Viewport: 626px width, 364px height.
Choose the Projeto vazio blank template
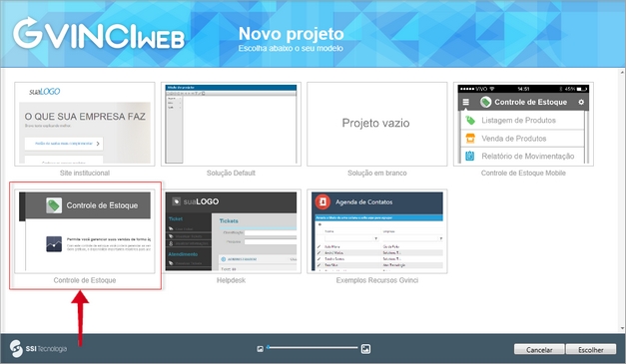click(x=376, y=124)
